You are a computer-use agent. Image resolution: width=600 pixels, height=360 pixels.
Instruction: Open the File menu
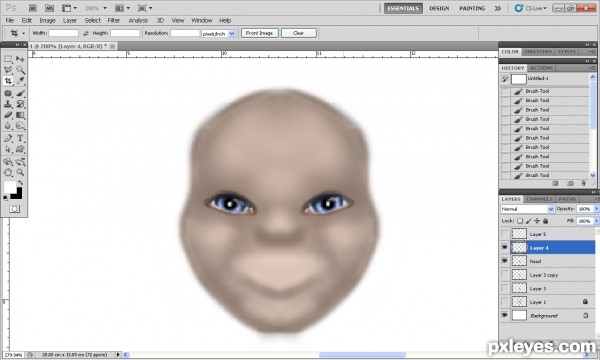pos(10,21)
